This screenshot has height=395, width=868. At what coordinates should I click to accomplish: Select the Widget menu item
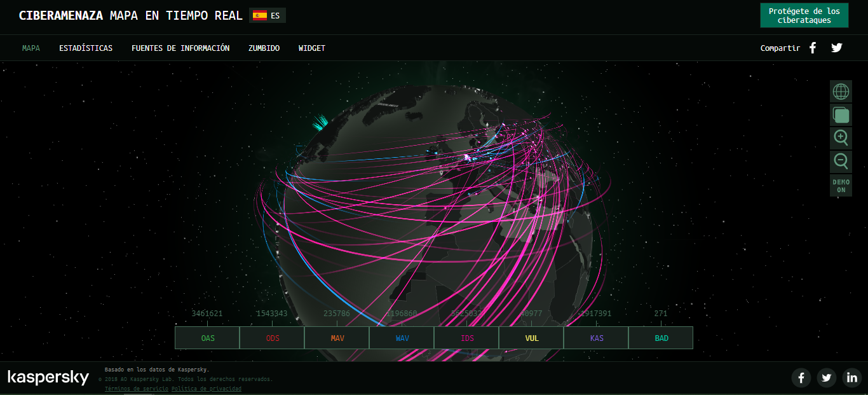click(x=311, y=48)
